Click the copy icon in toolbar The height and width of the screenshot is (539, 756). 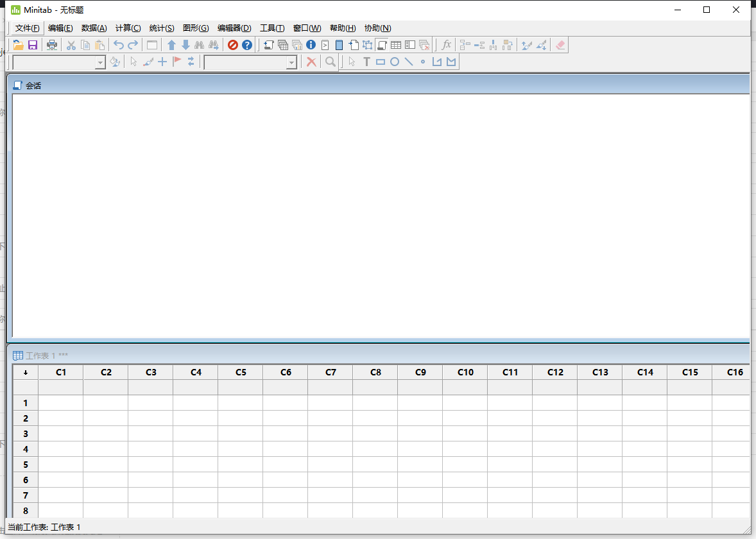(85, 45)
